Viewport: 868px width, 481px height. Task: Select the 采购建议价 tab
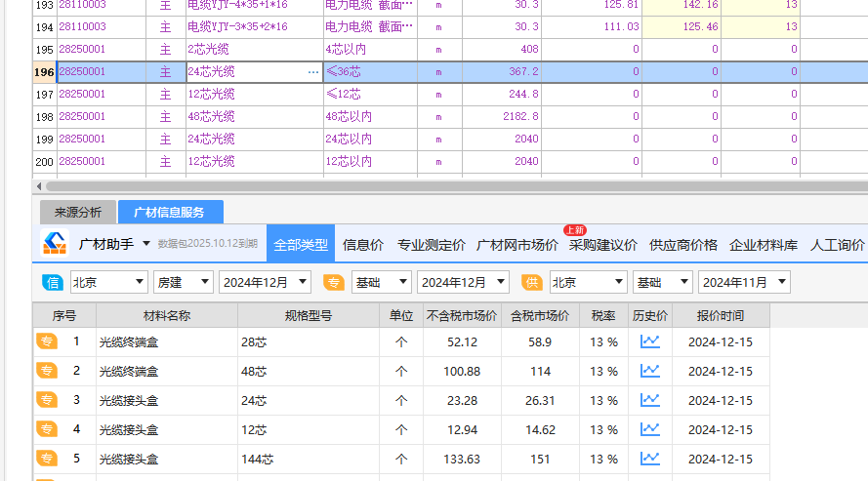click(602, 244)
